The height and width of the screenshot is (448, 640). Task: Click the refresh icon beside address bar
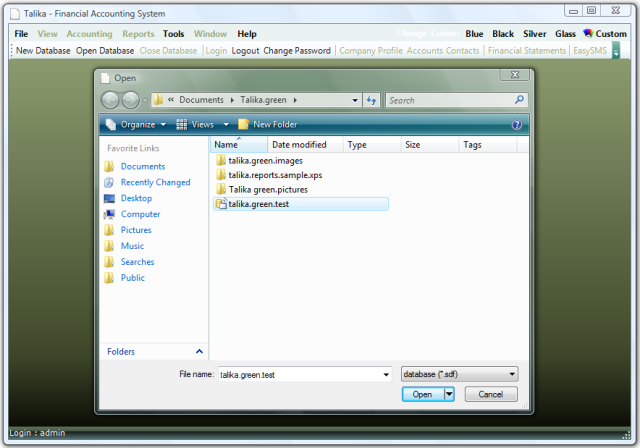[371, 100]
